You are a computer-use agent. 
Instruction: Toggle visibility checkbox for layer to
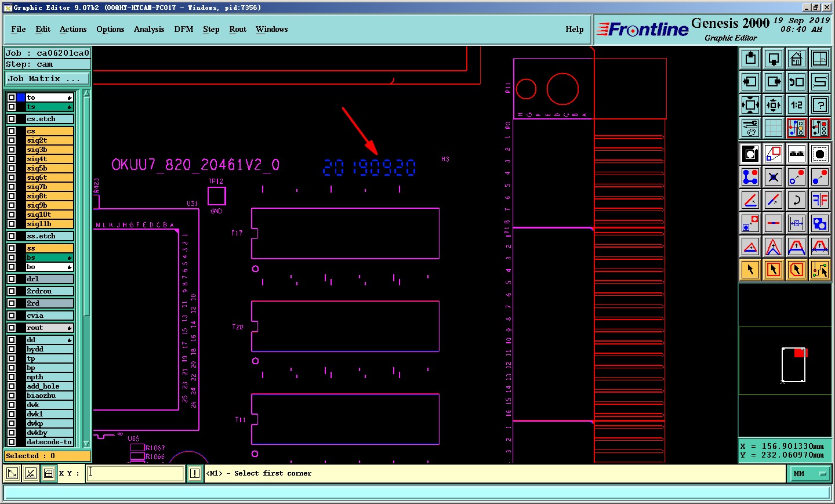click(x=12, y=97)
